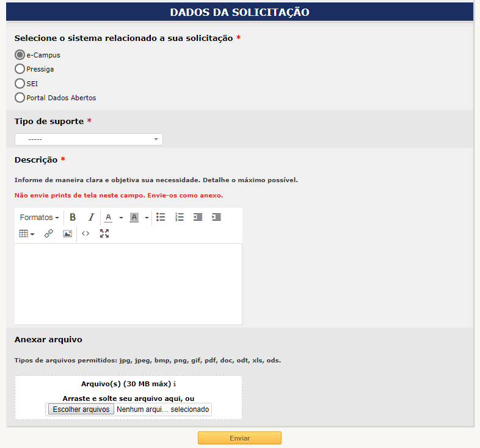Viewport: 480px width, 448px height.
Task: Switch the editor to fullscreen mode
Action: point(104,233)
